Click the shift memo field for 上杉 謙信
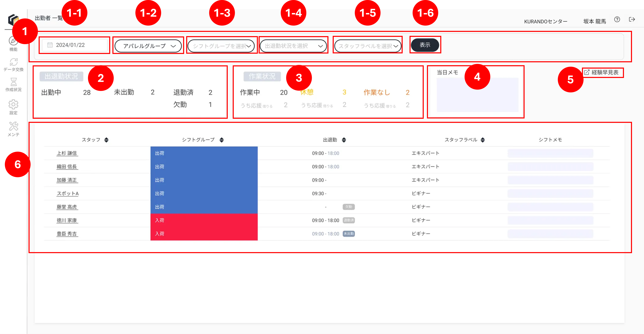 pos(550,153)
